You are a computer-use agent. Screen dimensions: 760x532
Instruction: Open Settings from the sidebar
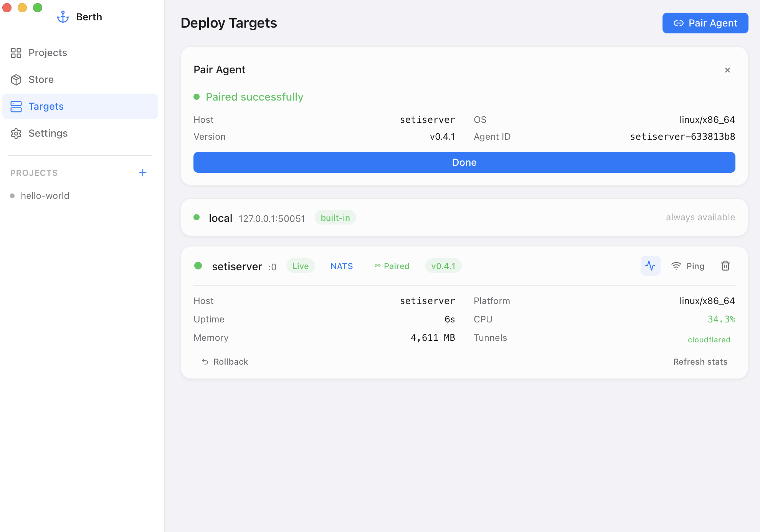coord(48,133)
